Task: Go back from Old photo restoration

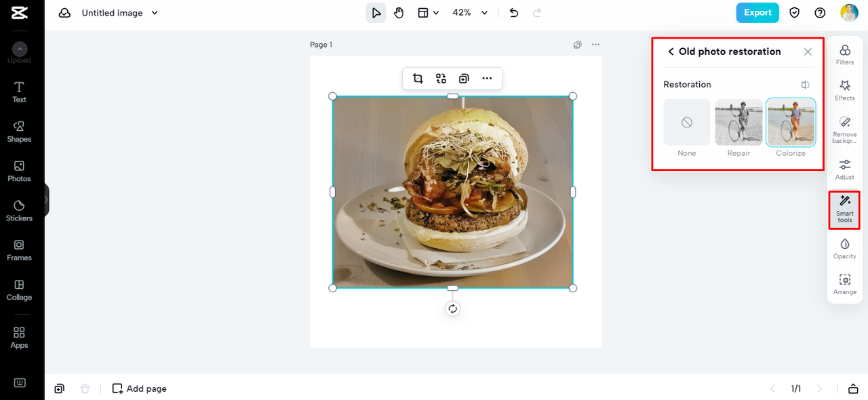Action: point(671,52)
